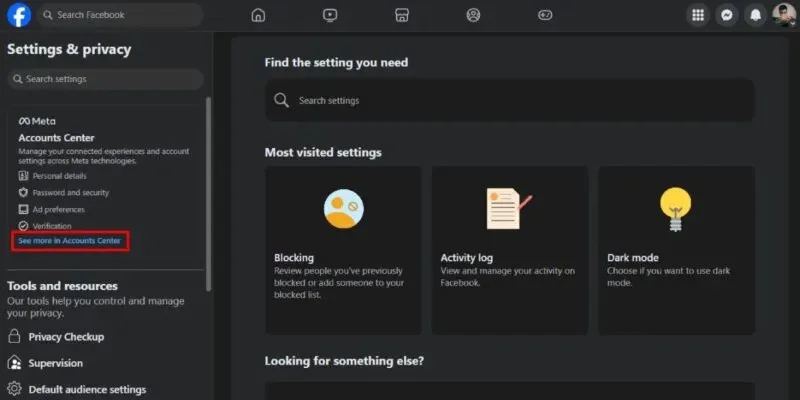Open the Dark mode card title
The height and width of the screenshot is (400, 800).
coord(633,258)
